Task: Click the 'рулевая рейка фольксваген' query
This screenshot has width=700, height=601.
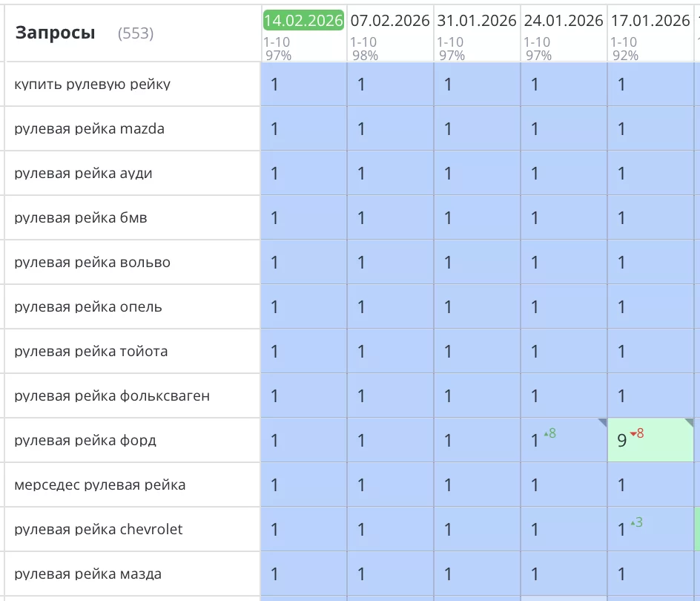Action: pyautogui.click(x=111, y=396)
